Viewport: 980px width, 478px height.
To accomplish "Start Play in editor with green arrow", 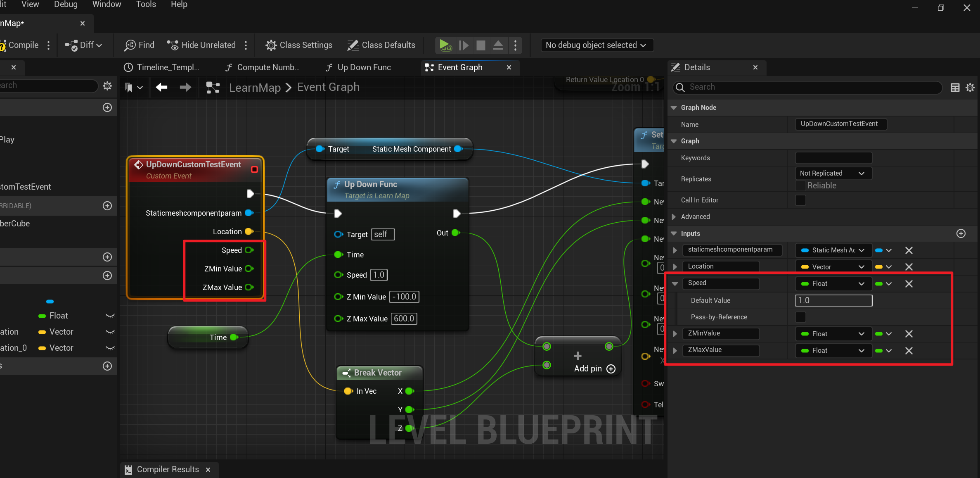I will click(445, 45).
